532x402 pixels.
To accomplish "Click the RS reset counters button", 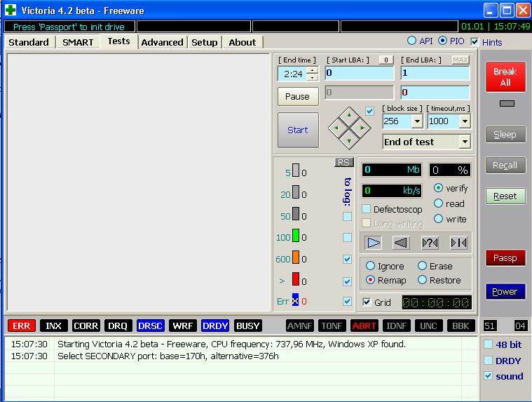I will click(343, 163).
